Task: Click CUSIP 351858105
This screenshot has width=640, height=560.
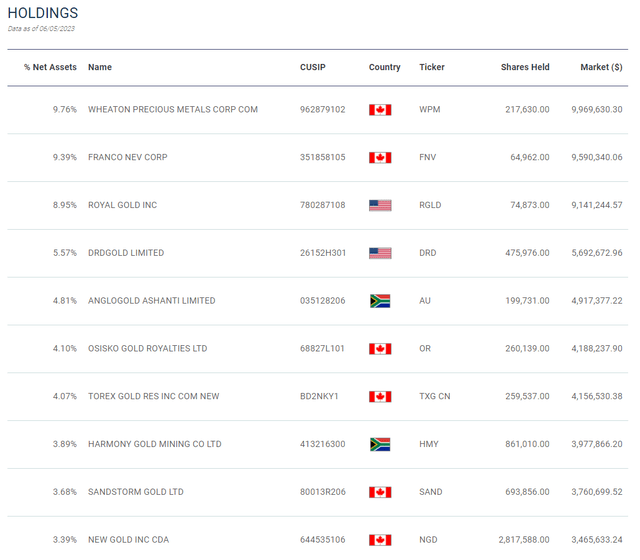Action: (x=322, y=157)
